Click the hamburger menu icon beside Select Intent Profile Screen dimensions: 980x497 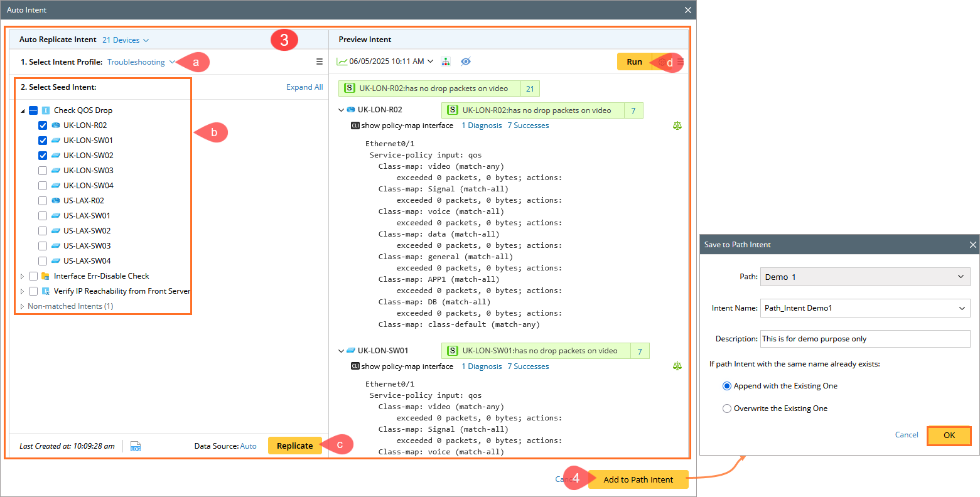point(320,61)
